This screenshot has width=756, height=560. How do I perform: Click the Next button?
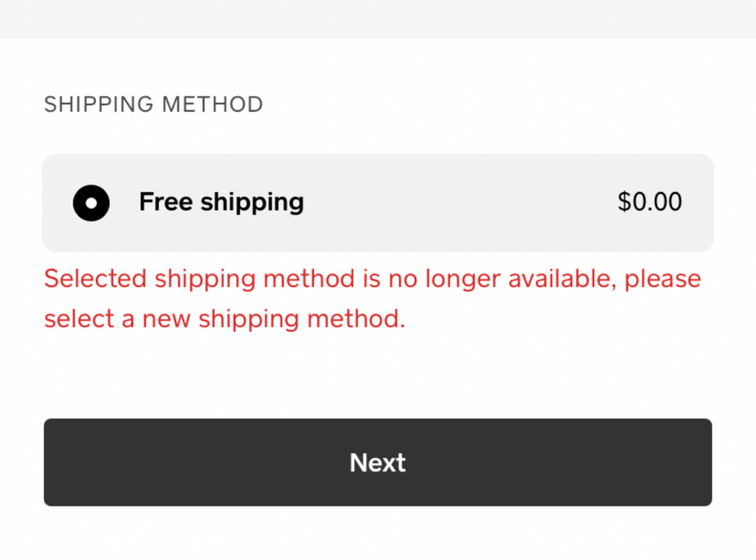[378, 462]
